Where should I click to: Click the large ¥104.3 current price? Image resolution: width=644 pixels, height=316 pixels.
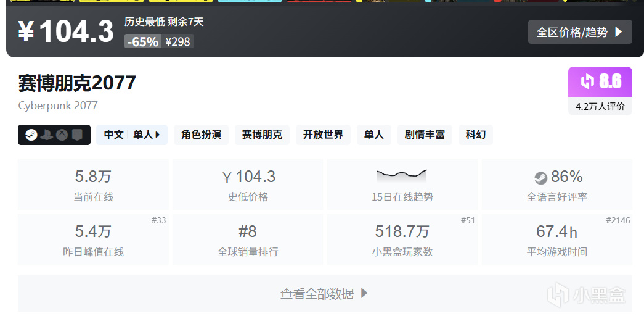tap(66, 31)
